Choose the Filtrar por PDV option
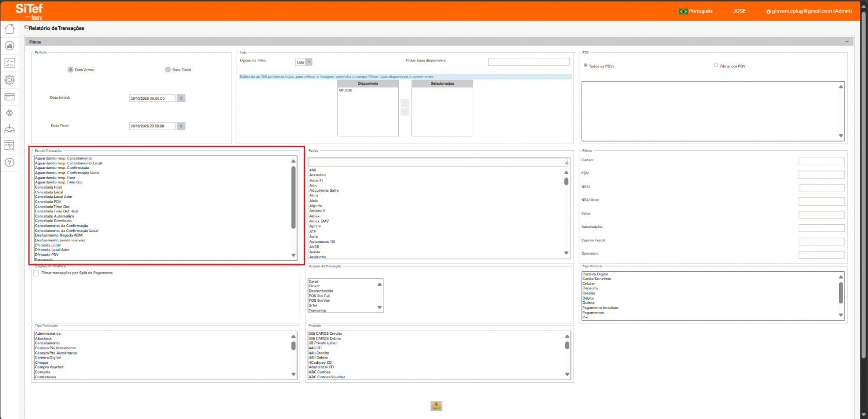Viewport: 868px width, 419px height. [x=716, y=66]
